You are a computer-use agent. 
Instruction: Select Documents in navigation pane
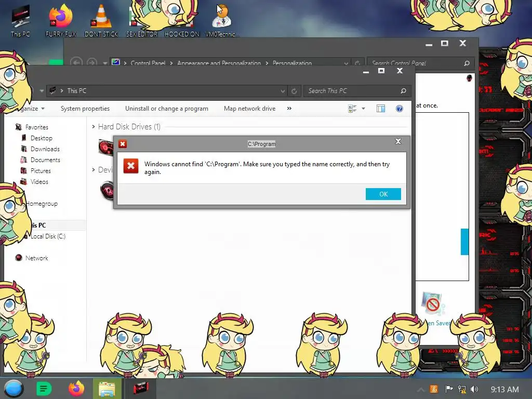click(46, 160)
